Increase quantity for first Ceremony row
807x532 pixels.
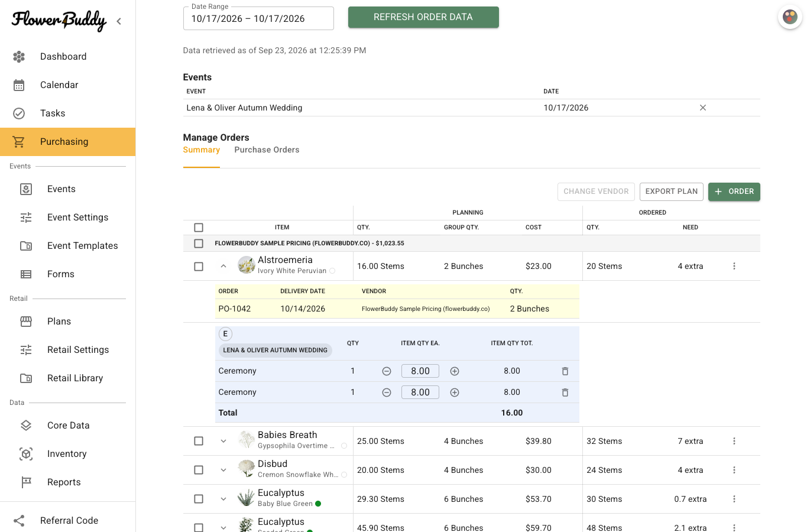455,371
